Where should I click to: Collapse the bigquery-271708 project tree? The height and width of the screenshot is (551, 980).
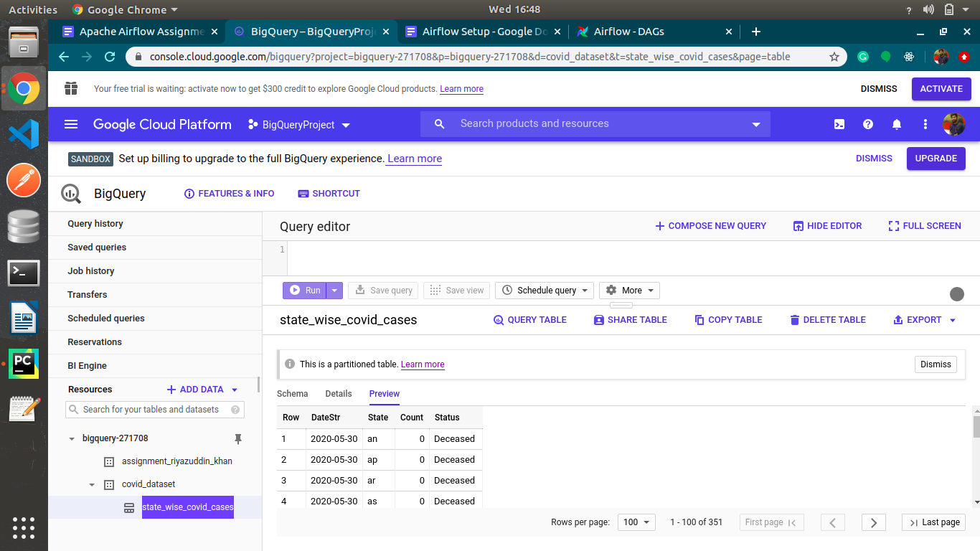point(71,438)
